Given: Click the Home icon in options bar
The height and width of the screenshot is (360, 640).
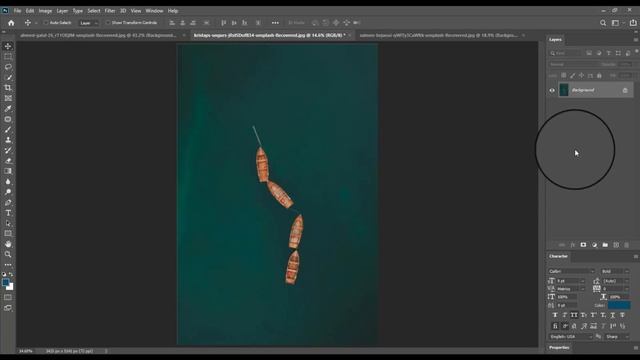Looking at the screenshot, I should click(11, 23).
